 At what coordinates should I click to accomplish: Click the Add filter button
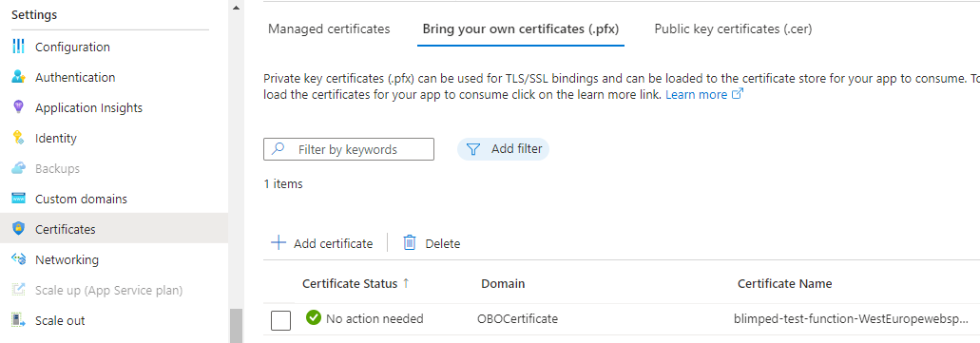click(503, 149)
